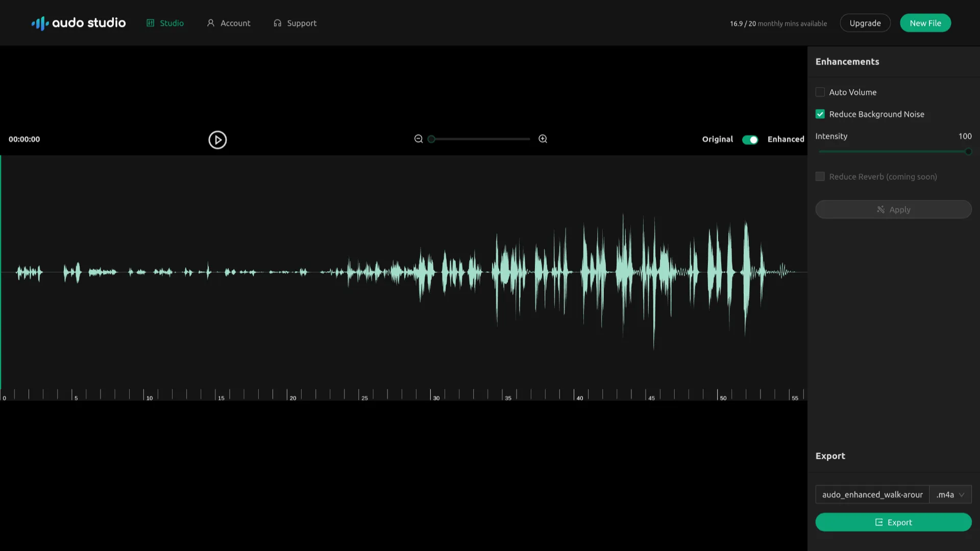Select the Studio grid icon
The height and width of the screenshot is (551, 980).
[150, 23]
